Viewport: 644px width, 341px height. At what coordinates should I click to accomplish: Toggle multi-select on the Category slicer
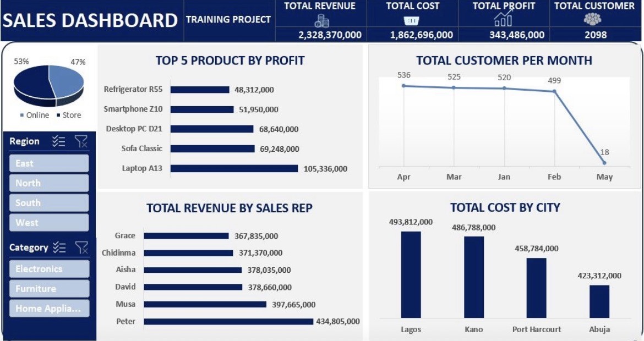(59, 248)
